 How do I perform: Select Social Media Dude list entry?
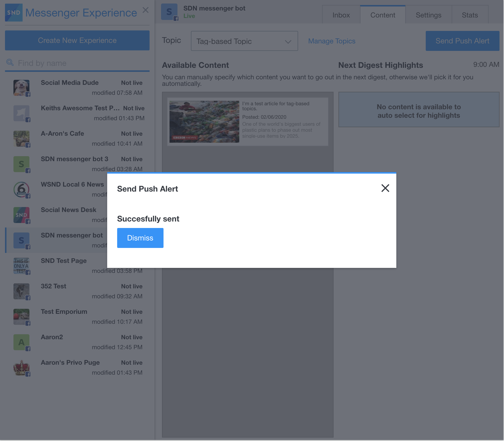77,88
